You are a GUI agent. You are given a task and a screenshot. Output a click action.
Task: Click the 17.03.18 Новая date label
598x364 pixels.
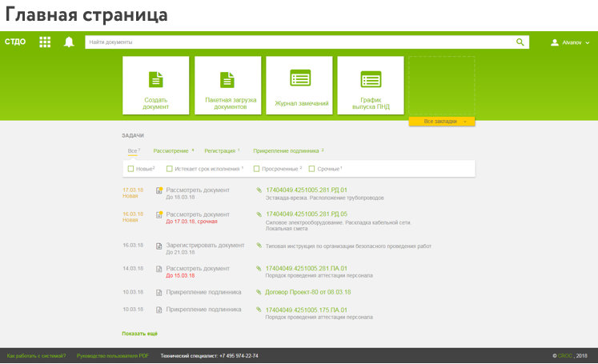[133, 193]
